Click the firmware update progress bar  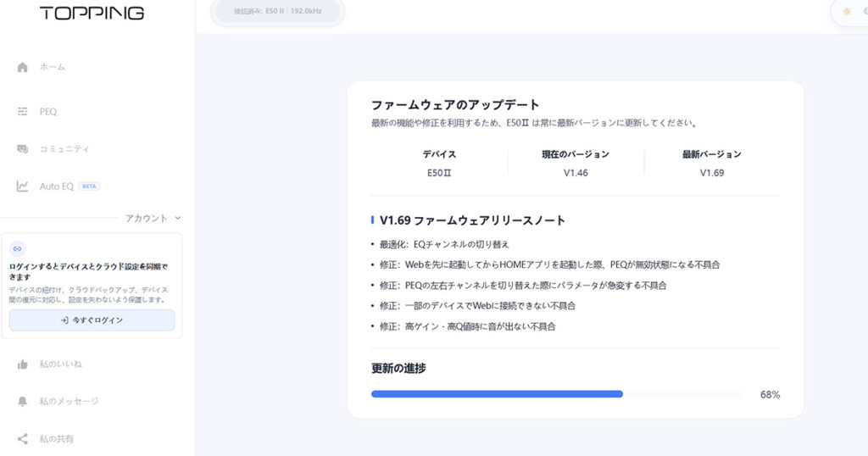click(556, 394)
